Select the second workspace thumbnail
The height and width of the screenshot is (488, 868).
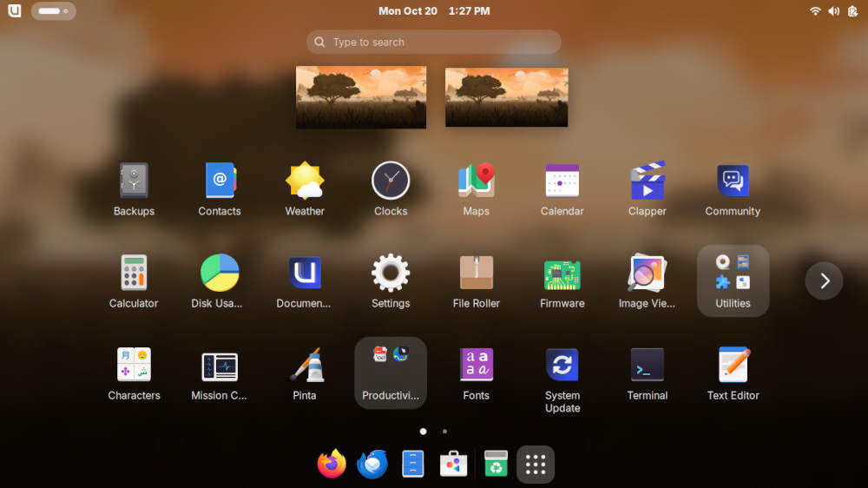coord(506,97)
